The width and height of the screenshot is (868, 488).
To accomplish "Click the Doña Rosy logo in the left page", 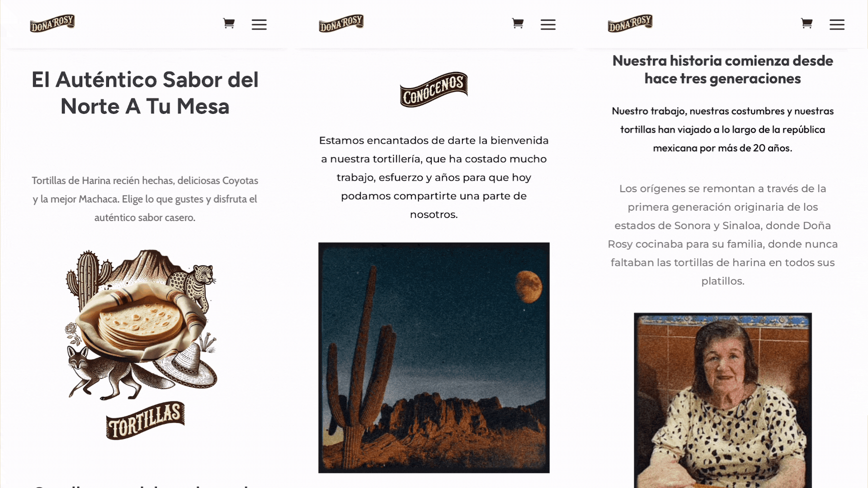I will click(52, 23).
